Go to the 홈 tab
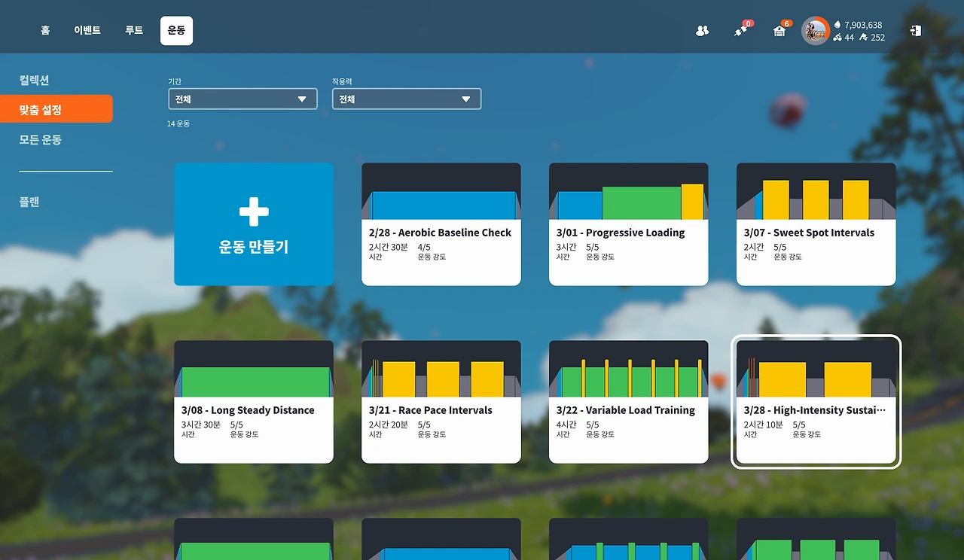This screenshot has height=560, width=964. pos(45,31)
